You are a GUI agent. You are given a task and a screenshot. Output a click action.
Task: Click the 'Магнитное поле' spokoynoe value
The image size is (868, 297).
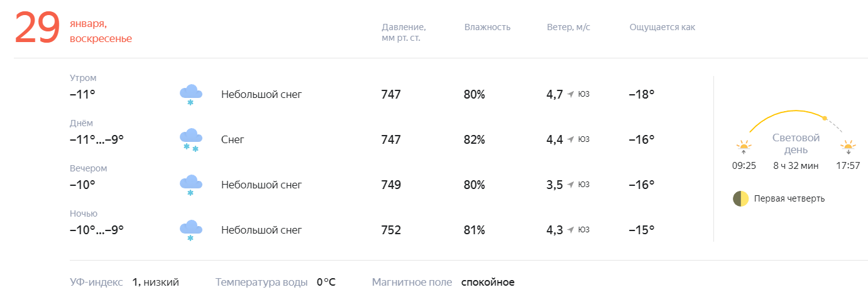pos(488,282)
